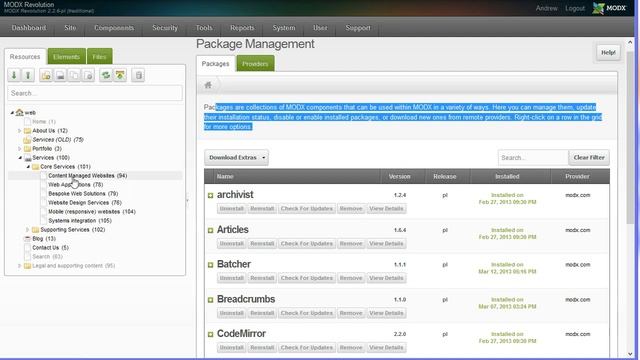Image resolution: width=640 pixels, height=360 pixels.
Task: Click the About Us folder icon
Action: 27,131
